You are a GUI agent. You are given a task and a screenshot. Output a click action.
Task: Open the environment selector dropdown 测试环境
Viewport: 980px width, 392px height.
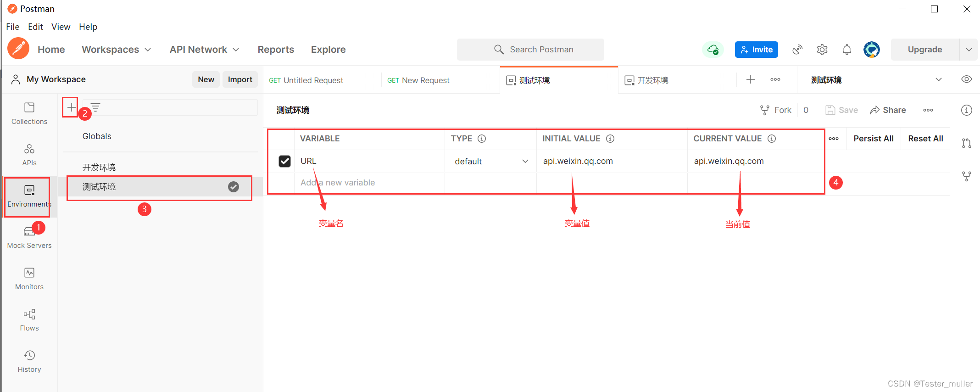point(876,80)
